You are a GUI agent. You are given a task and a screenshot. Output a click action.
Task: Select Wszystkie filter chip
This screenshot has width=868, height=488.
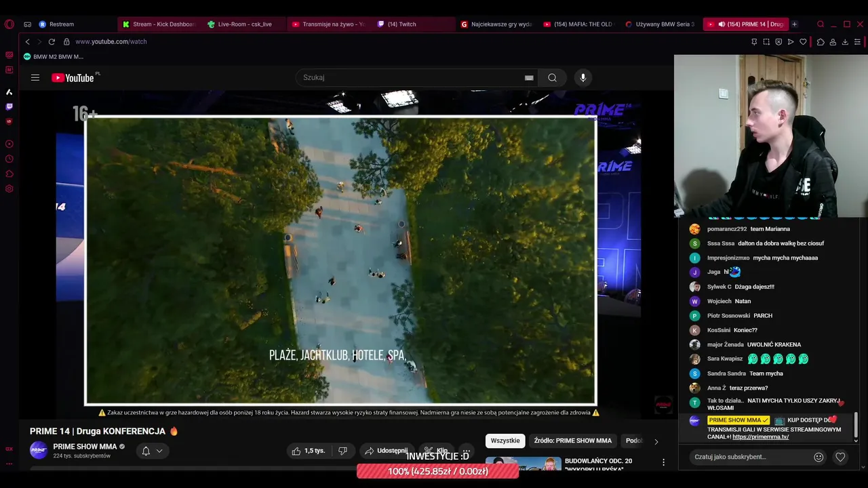(505, 441)
